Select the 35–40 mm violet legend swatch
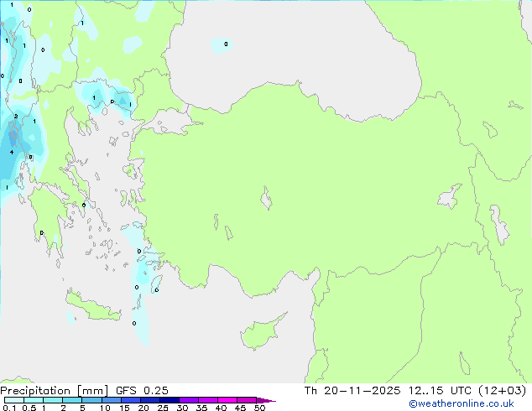 (208, 400)
